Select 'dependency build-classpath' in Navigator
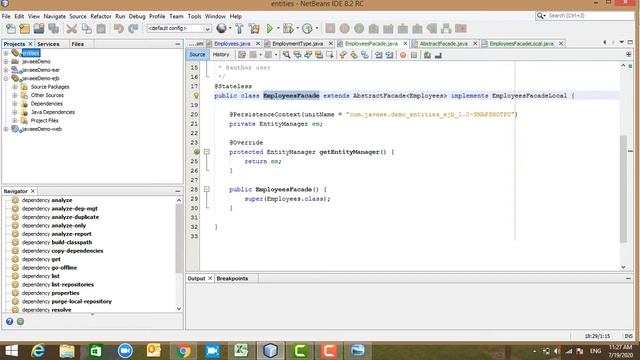This screenshot has width=640, height=360. (57, 242)
